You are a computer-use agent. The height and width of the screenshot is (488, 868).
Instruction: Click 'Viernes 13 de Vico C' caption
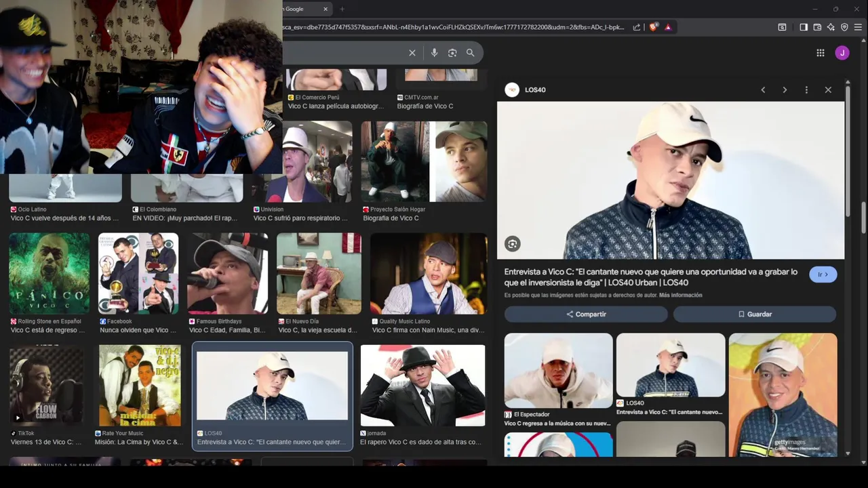46,442
